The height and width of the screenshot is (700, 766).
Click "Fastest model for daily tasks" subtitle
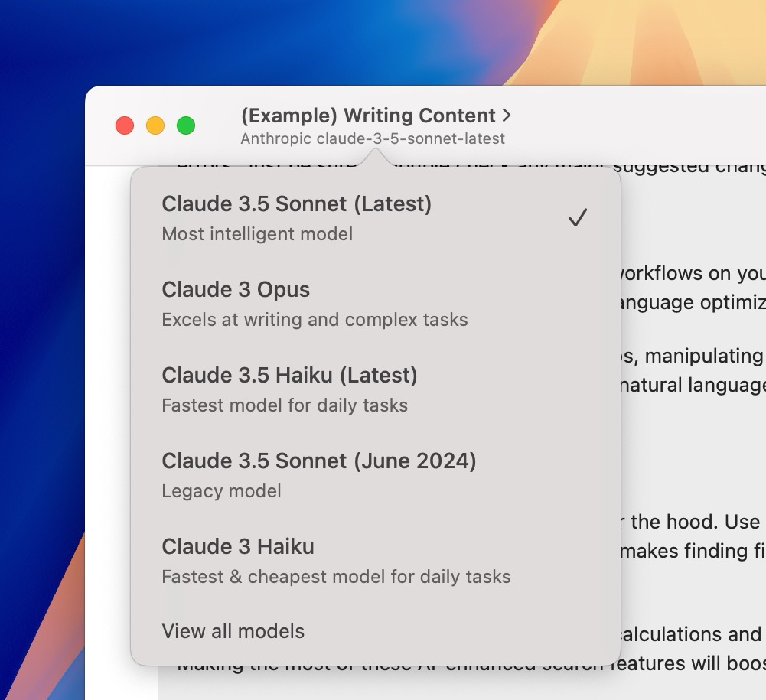[x=285, y=405]
